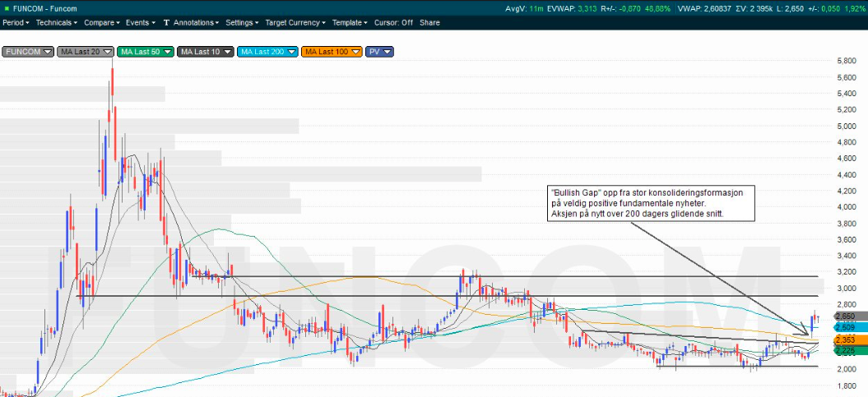868x397 pixels.
Task: Click the VWAP 2,60837 value
Action: click(703, 9)
